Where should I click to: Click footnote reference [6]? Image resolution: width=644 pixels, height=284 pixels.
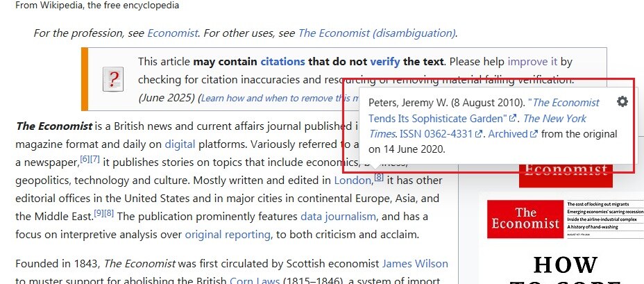pos(85,159)
